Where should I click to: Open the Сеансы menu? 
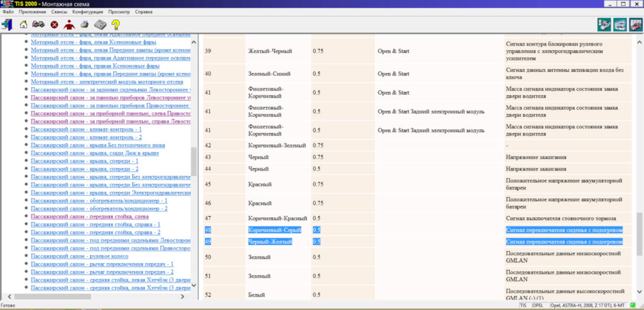point(60,12)
